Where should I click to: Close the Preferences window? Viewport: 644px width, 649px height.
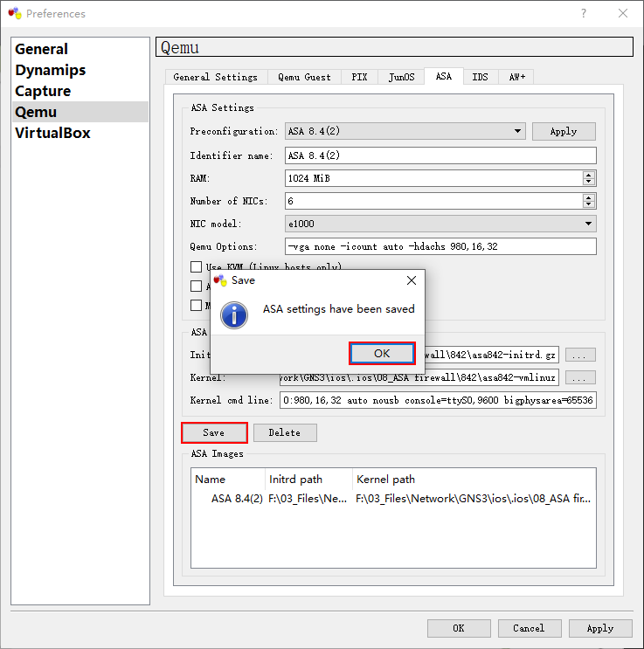click(623, 13)
